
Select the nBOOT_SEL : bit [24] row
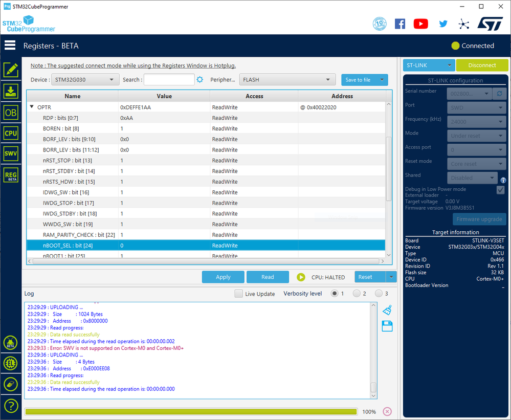pyautogui.click(x=206, y=246)
